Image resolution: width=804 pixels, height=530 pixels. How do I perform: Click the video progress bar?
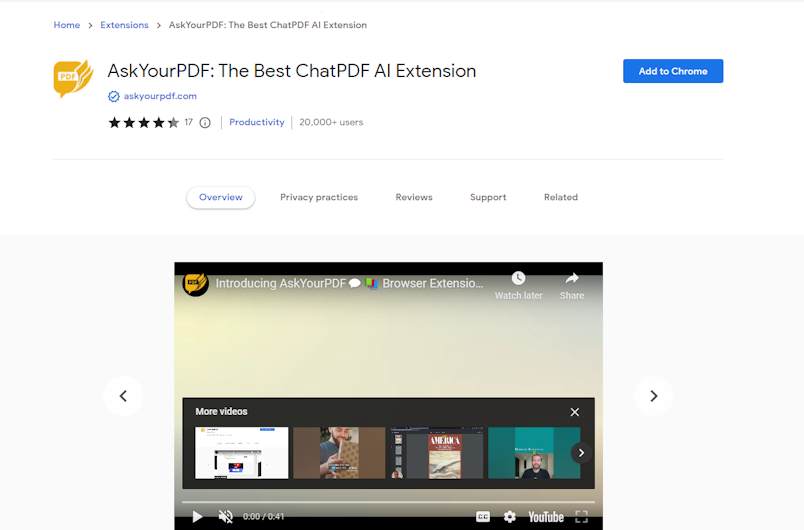(389, 502)
